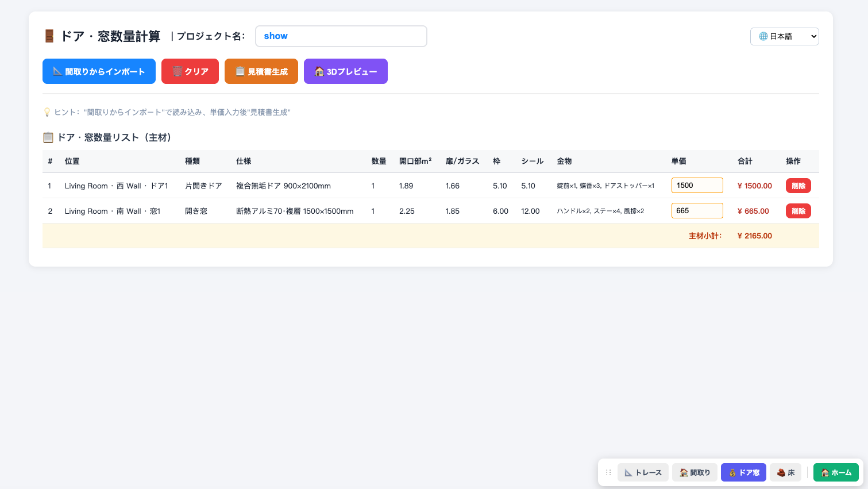Delete the Living Room door row
This screenshot has height=489, width=868.
coord(798,186)
